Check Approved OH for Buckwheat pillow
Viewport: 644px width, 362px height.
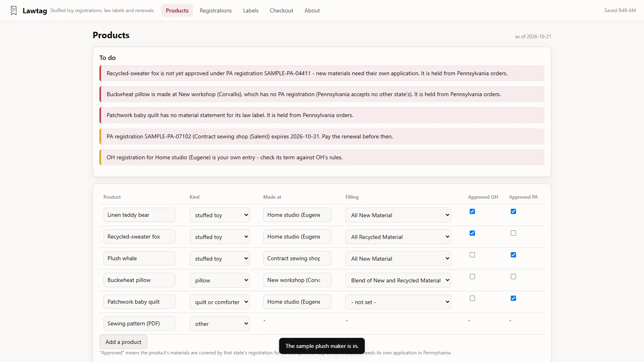[x=472, y=277]
